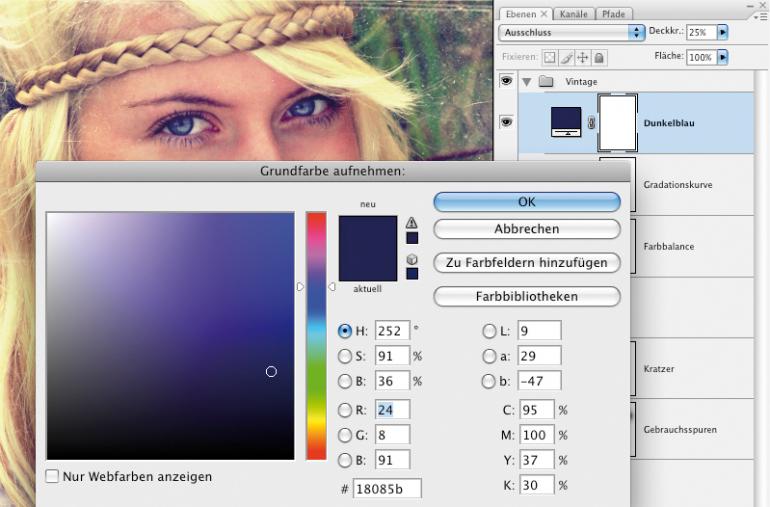Close the Ebenen tab with its X
Screen dimensions: 770x507
click(x=544, y=14)
